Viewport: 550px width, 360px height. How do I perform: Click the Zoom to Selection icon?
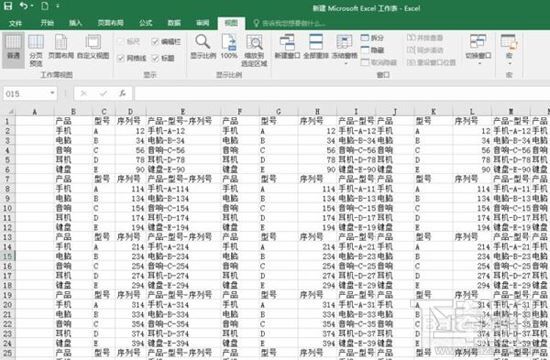coord(254,42)
